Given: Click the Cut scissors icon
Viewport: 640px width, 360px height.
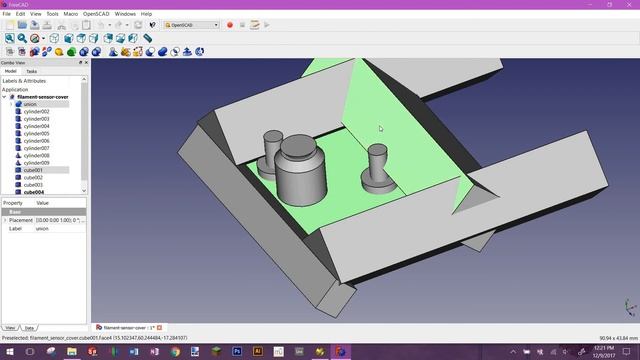Looking at the screenshot, I should pyautogui.click(x=62, y=25).
